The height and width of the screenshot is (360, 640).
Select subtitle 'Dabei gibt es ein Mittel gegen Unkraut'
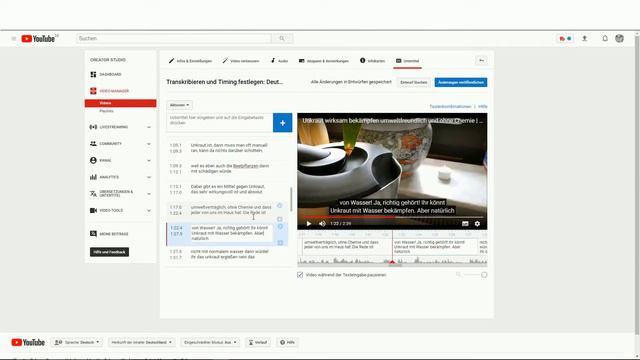[x=227, y=189]
